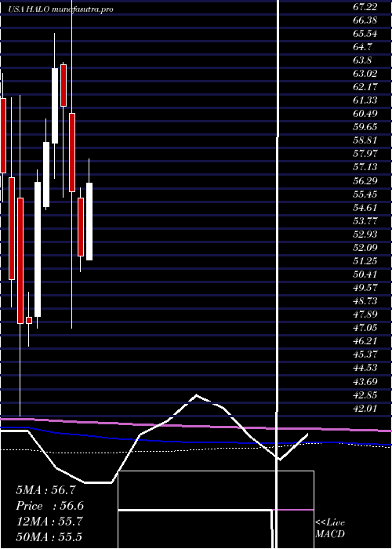Select the 55.45 price axis label

[x=365, y=194]
